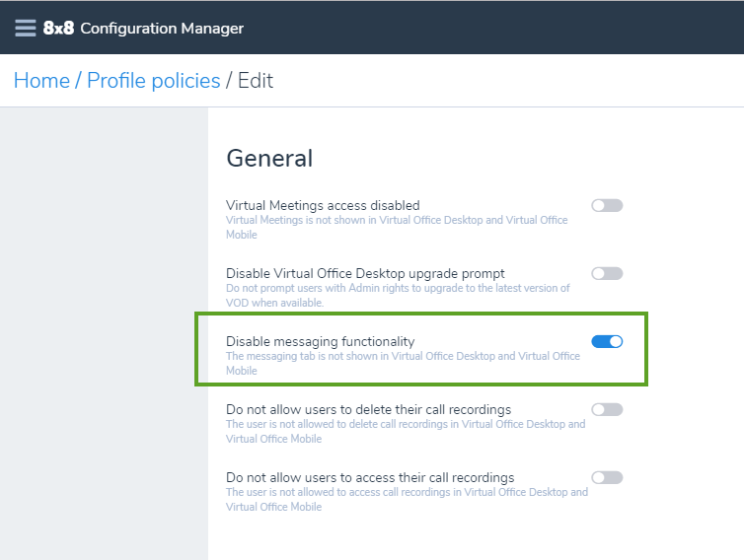
Task: Click Virtual Meetings access disabled label
Action: point(323,205)
